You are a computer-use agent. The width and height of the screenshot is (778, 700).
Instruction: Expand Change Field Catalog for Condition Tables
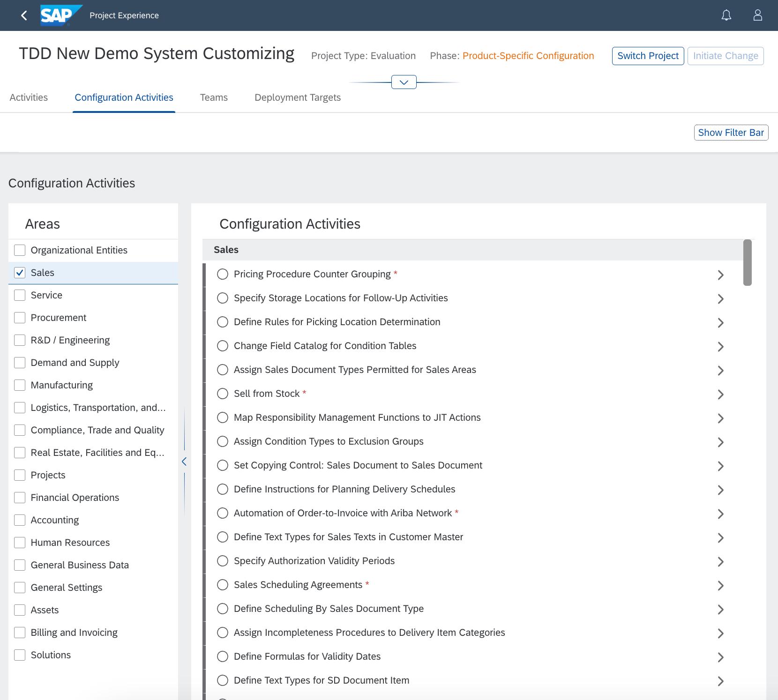[720, 347]
